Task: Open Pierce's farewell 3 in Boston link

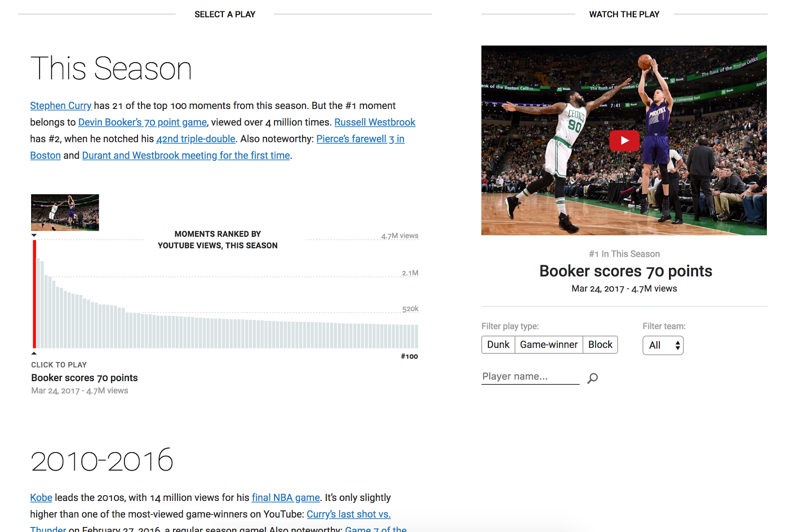Action: coord(360,139)
